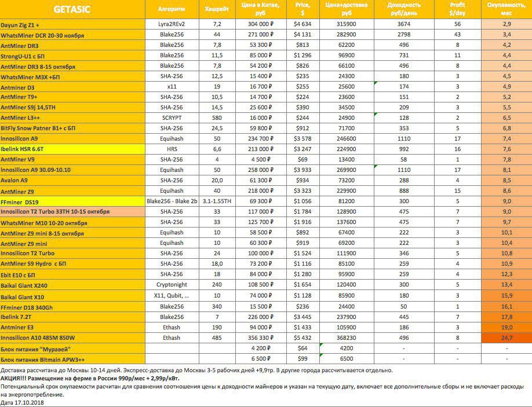This screenshot has height=407, width=532.
Task: Click the AntMiner S9 Hydro с БП cell
Action: pos(72,263)
